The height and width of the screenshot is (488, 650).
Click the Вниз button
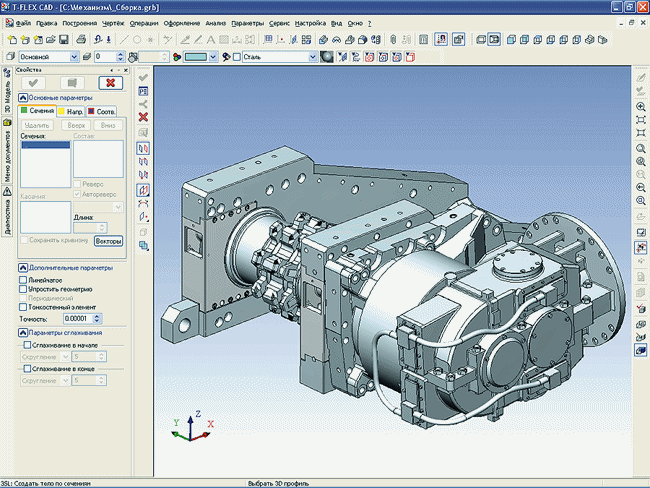pyautogui.click(x=108, y=125)
